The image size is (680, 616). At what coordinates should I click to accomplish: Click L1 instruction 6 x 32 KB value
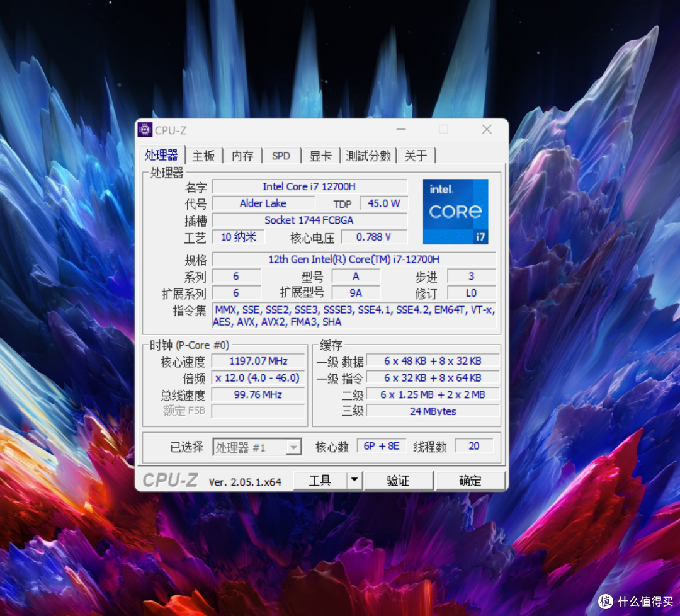pos(433,378)
